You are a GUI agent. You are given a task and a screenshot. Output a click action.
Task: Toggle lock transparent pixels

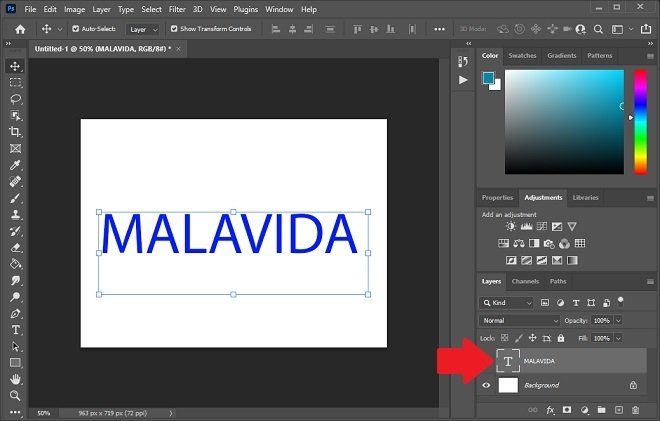tap(504, 338)
